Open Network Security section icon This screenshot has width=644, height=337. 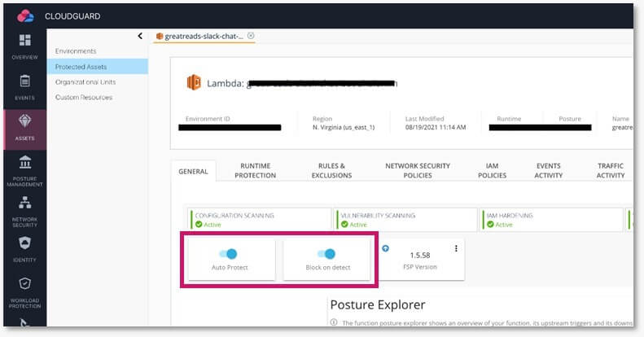coord(24,203)
